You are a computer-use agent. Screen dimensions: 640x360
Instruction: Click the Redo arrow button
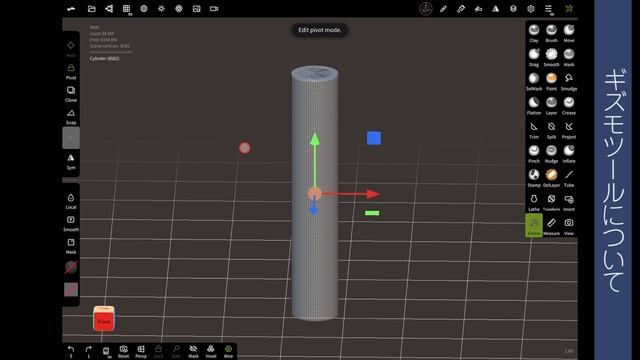tap(89, 351)
